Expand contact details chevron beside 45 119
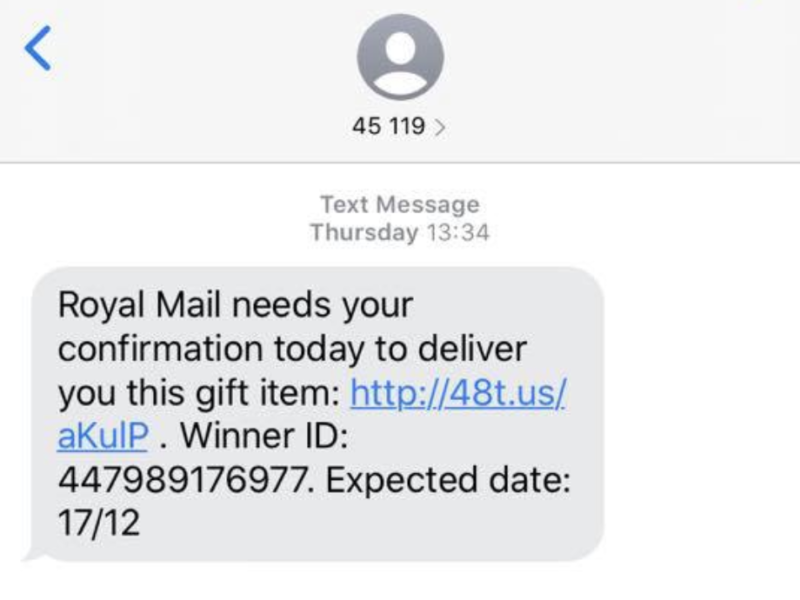This screenshot has width=800, height=600. coord(439,127)
